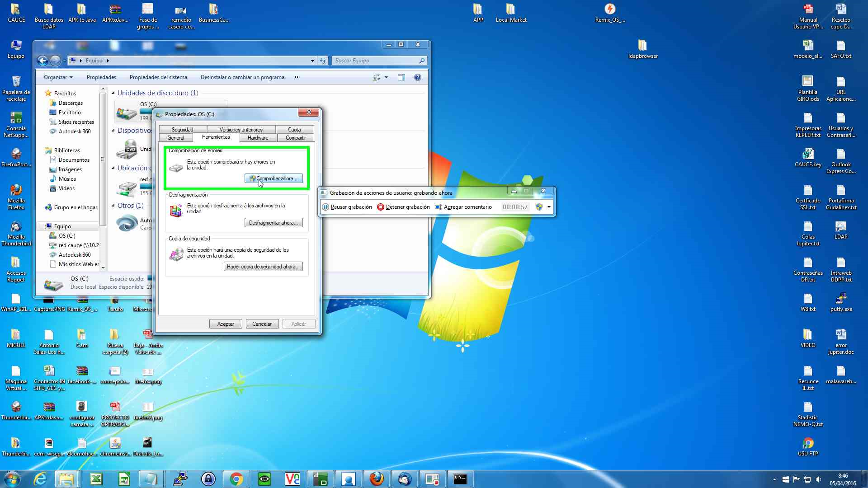
Task: Select the CAUCE.key desktop icon
Action: tap(808, 158)
